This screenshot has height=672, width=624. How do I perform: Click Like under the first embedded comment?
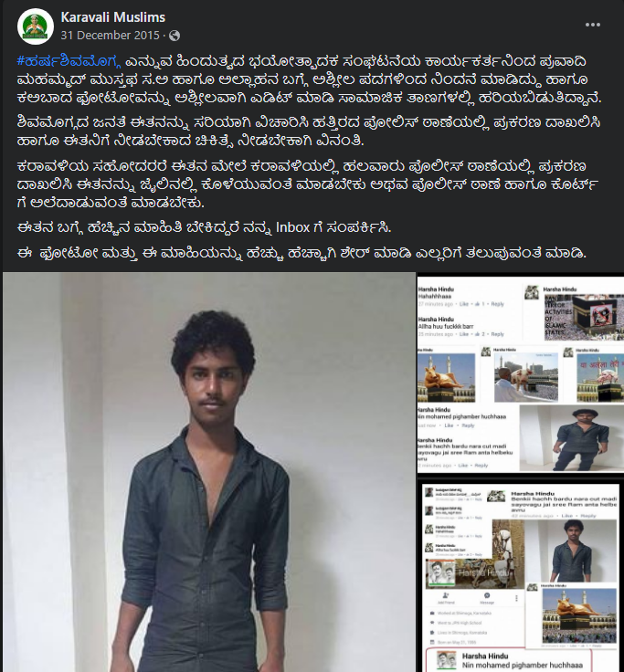coord(463,304)
